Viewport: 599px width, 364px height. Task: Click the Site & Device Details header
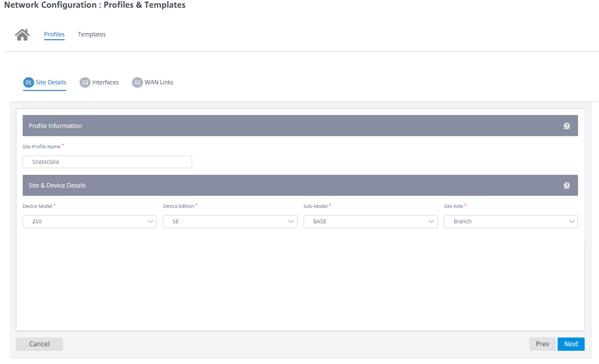click(x=300, y=185)
